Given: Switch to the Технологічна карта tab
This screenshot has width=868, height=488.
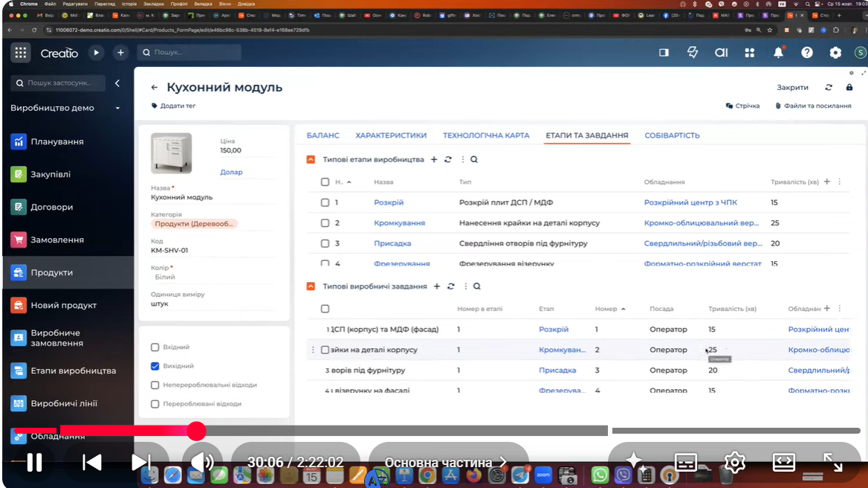Looking at the screenshot, I should (486, 135).
